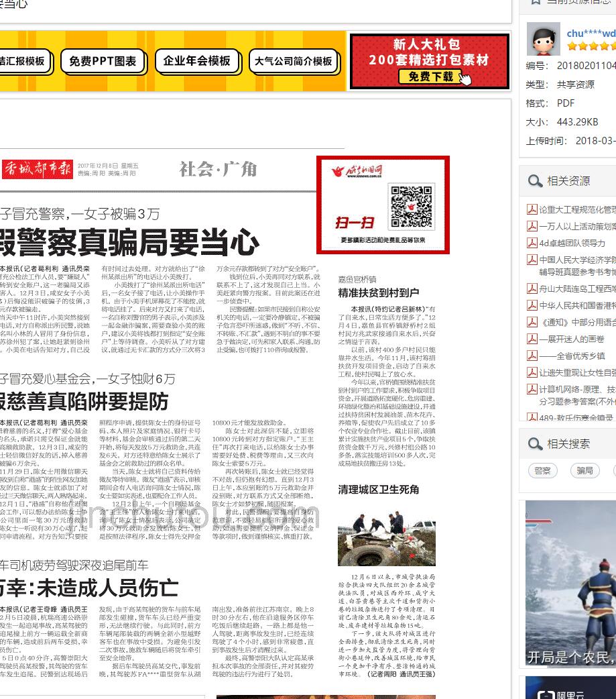Open related document 舟山大陆连岛工程
616x699 pixels.
[x=577, y=289]
